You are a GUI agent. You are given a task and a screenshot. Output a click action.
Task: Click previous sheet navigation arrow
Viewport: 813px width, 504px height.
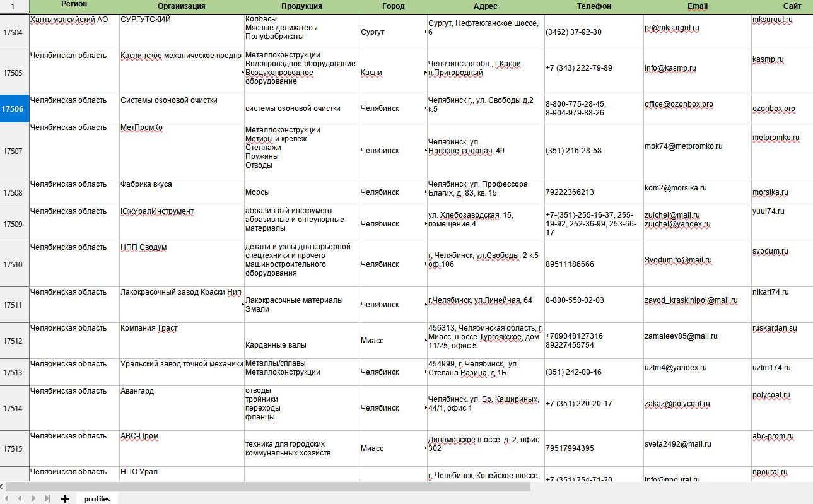(x=20, y=498)
